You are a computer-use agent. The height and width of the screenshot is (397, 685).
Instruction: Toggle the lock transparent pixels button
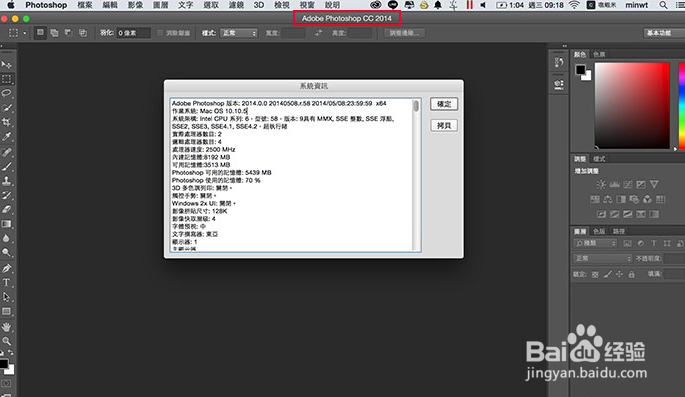(x=595, y=274)
